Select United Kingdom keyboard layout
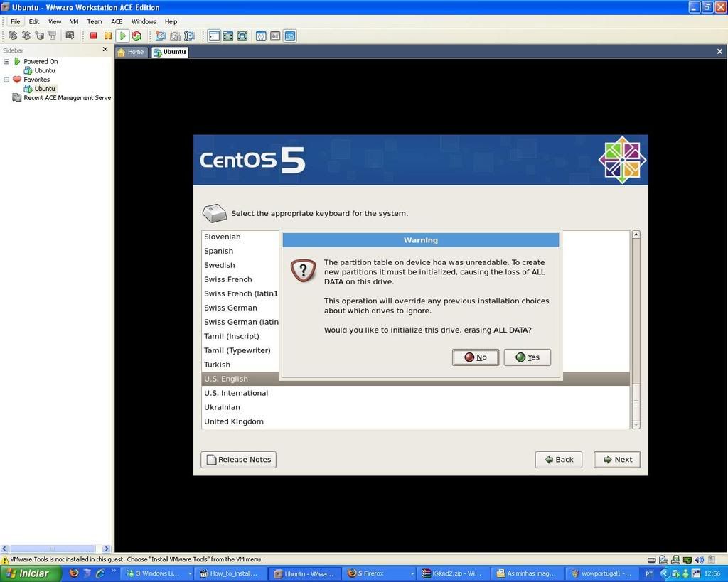Viewport: 728px width, 582px height. tap(234, 421)
